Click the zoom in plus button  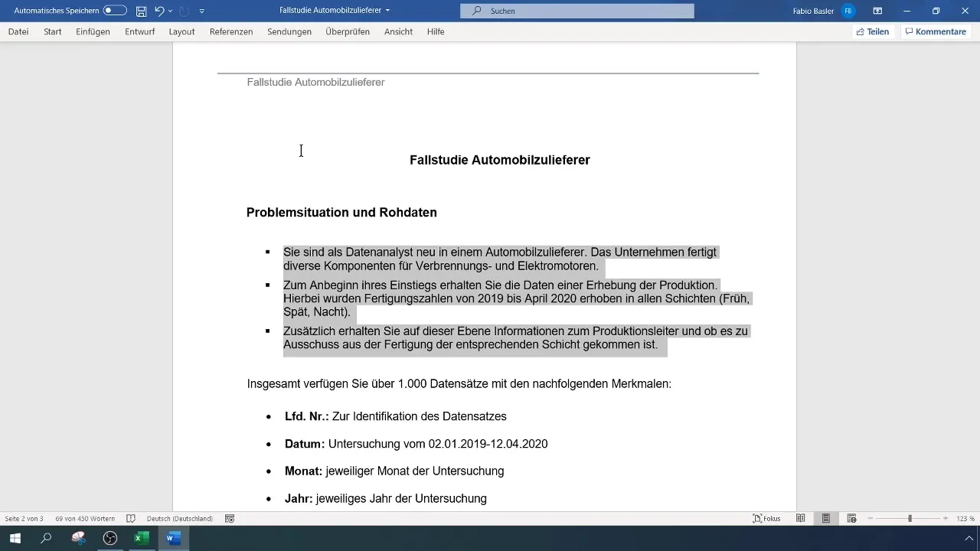(946, 518)
